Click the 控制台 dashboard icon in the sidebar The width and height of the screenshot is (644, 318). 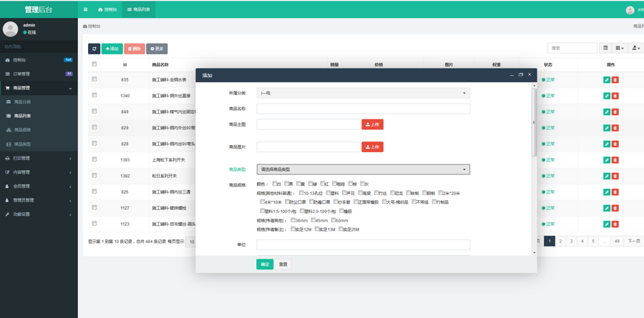pos(7,60)
